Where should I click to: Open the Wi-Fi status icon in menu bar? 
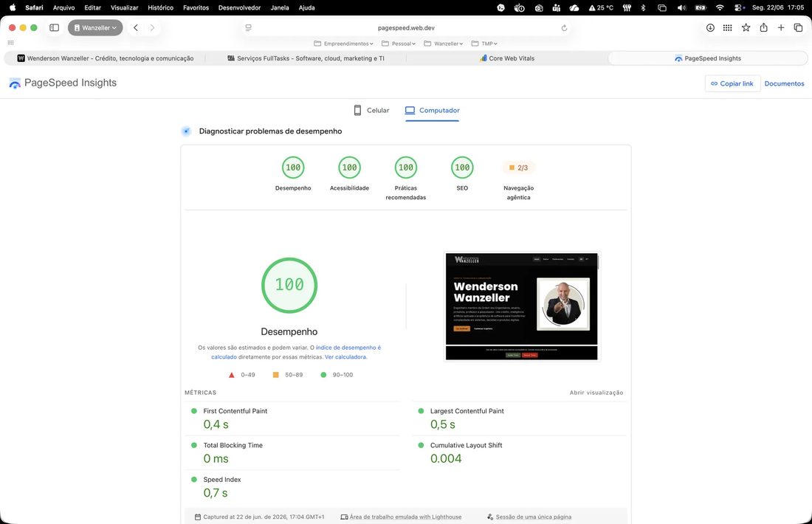(720, 8)
